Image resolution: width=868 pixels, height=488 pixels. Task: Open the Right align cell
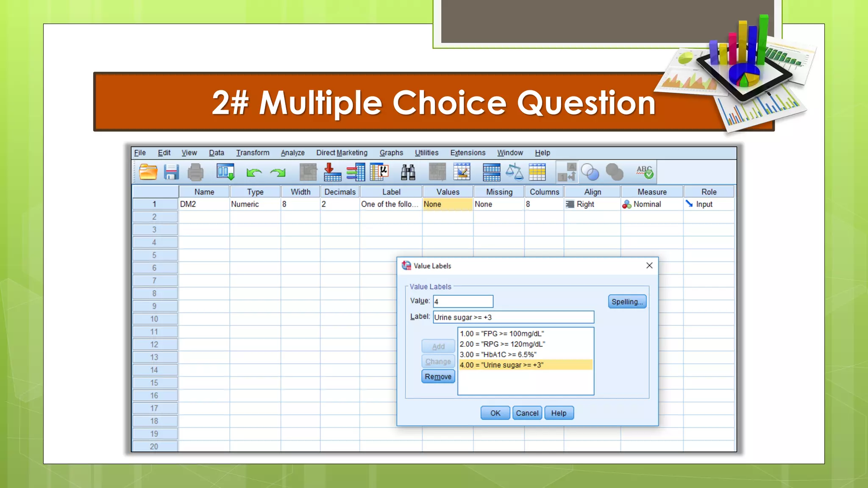[x=593, y=204]
